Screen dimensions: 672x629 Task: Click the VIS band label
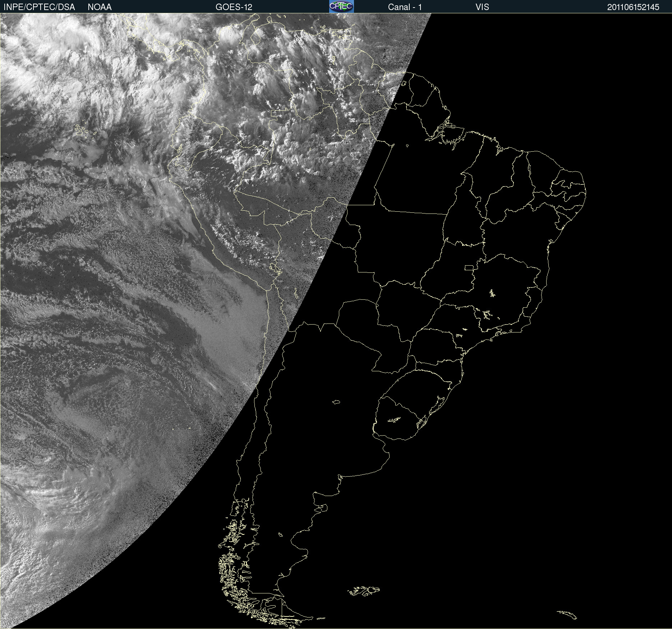pos(482,7)
